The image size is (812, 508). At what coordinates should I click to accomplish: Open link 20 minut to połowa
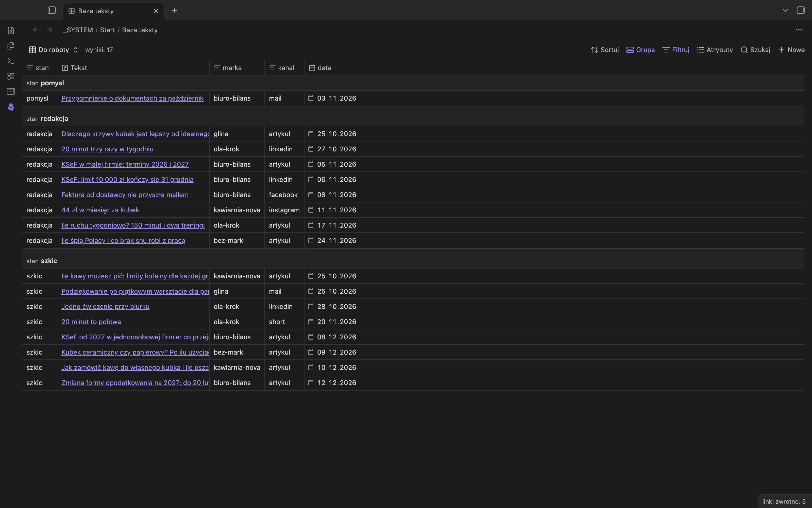(x=91, y=322)
